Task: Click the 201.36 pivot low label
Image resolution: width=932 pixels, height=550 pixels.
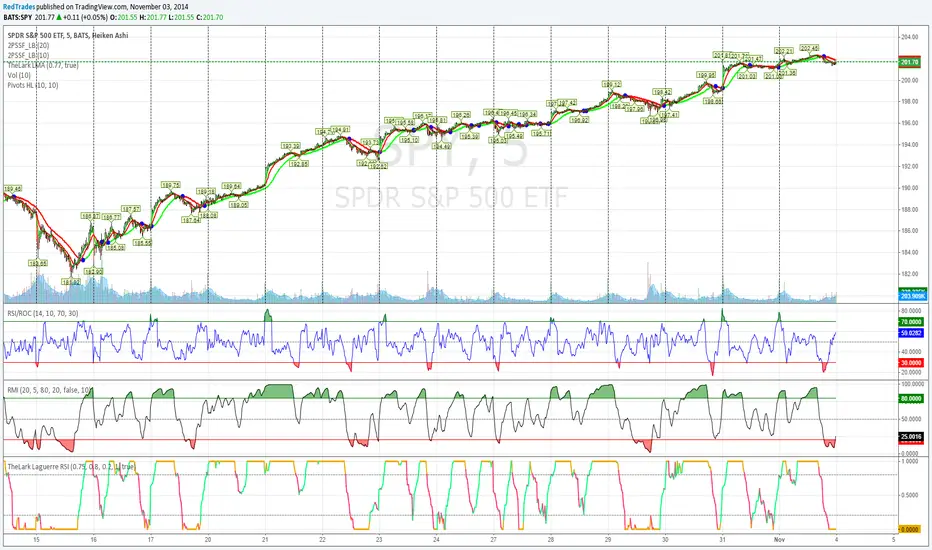Action: [788, 73]
